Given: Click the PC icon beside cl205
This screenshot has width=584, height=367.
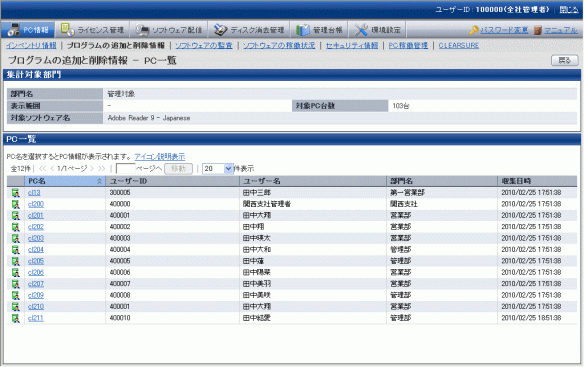Looking at the screenshot, I should pos(15,261).
